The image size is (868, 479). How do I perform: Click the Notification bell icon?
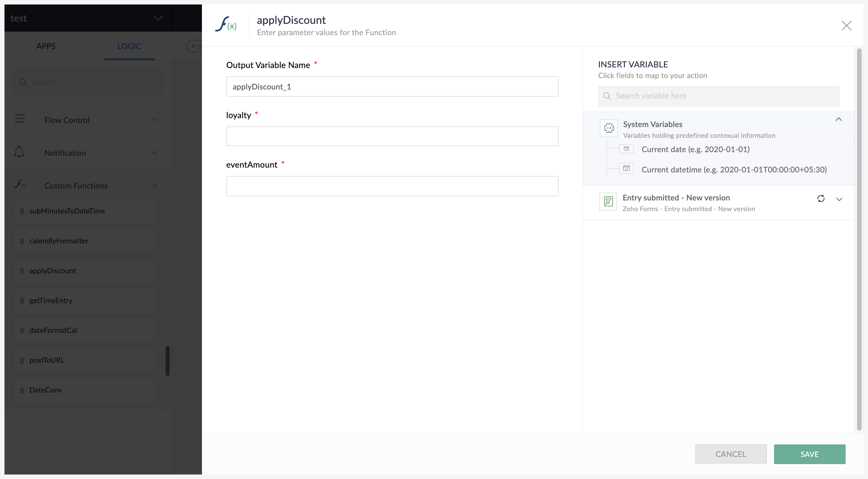pyautogui.click(x=19, y=152)
